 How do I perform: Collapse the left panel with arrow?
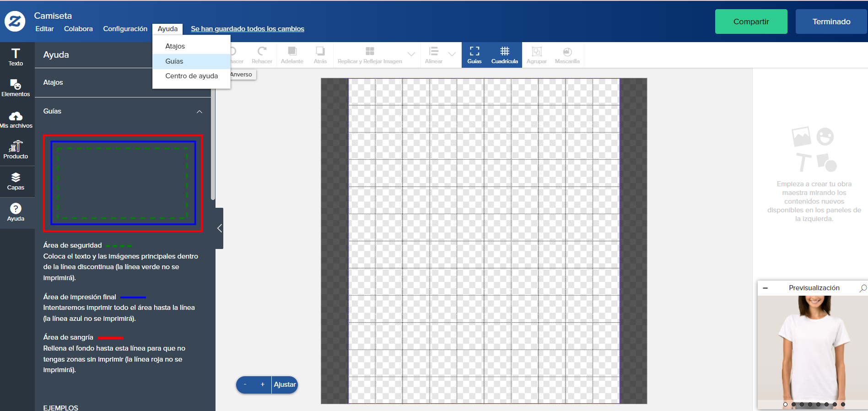coord(220,228)
